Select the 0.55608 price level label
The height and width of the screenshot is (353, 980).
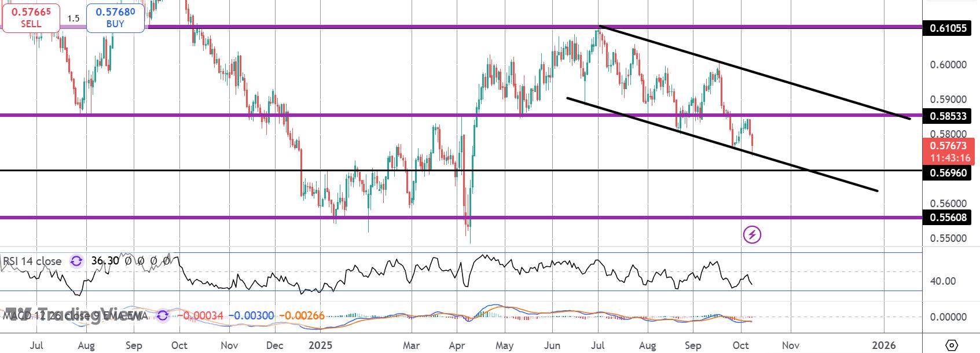point(948,218)
